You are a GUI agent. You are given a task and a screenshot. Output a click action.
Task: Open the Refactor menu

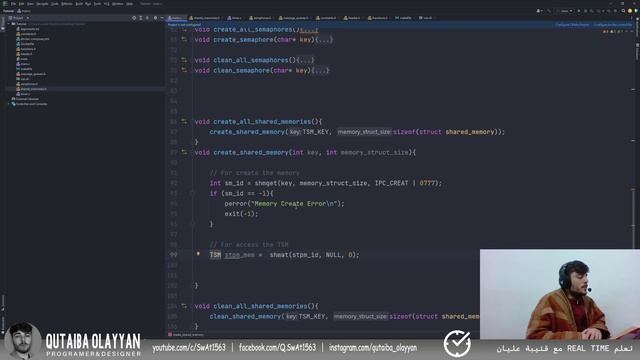coord(67,4)
